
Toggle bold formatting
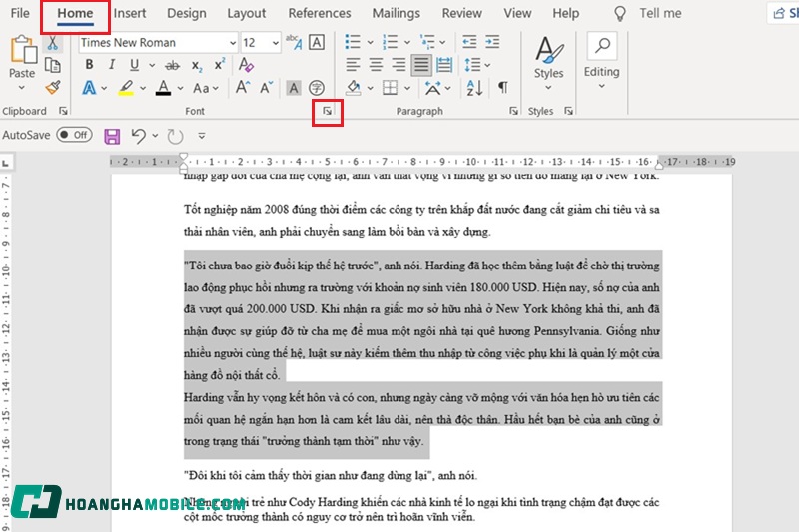pos(88,65)
